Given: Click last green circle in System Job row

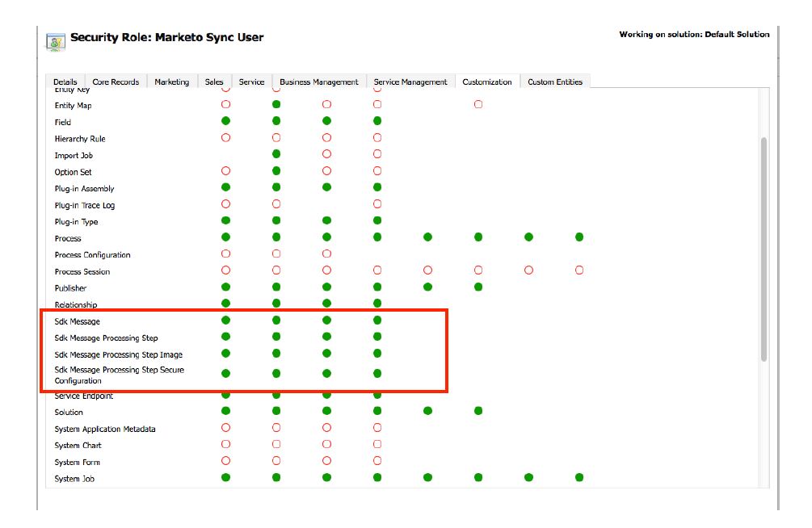Looking at the screenshot, I should [579, 478].
